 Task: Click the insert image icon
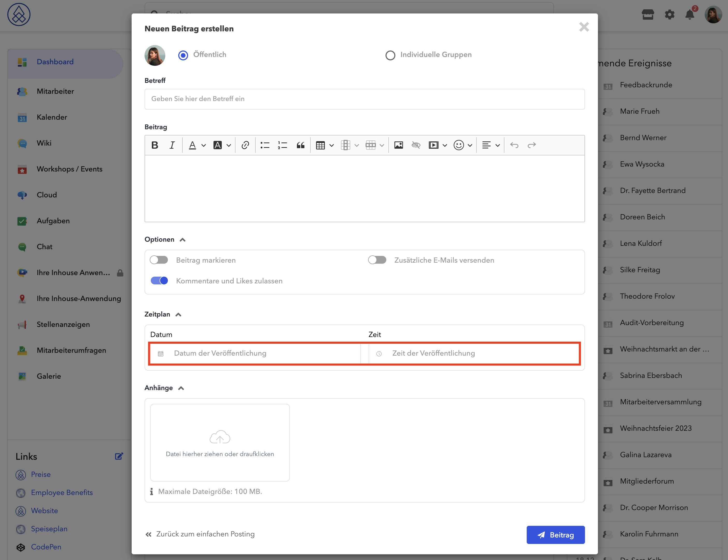399,145
